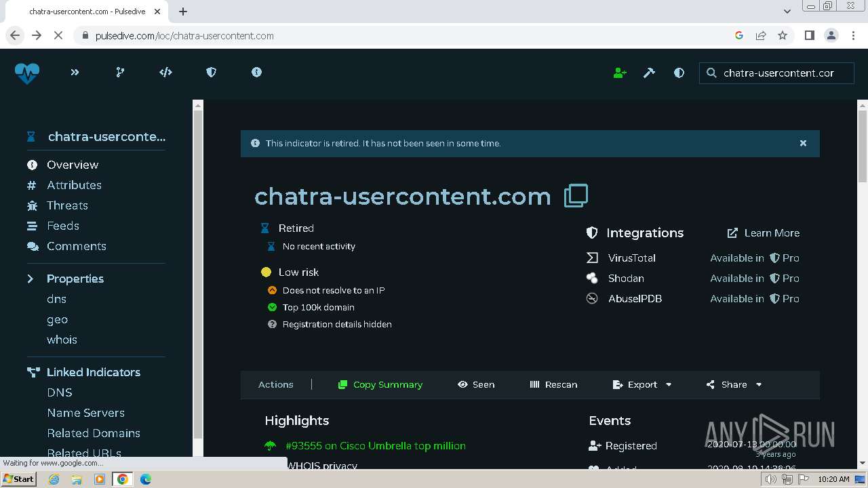Click the search box for chatra-usercontent
The width and height of the screenshot is (868, 488).
coord(776,73)
